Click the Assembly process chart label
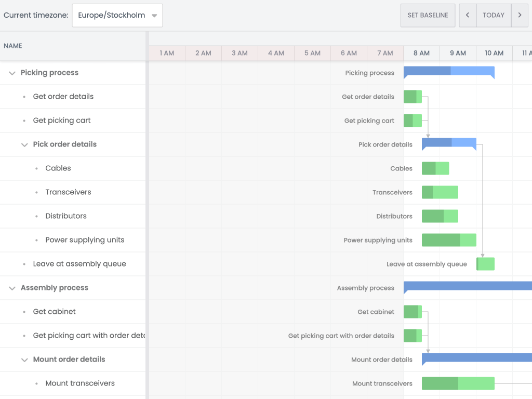Viewport: 532px width, 399px height. click(365, 288)
